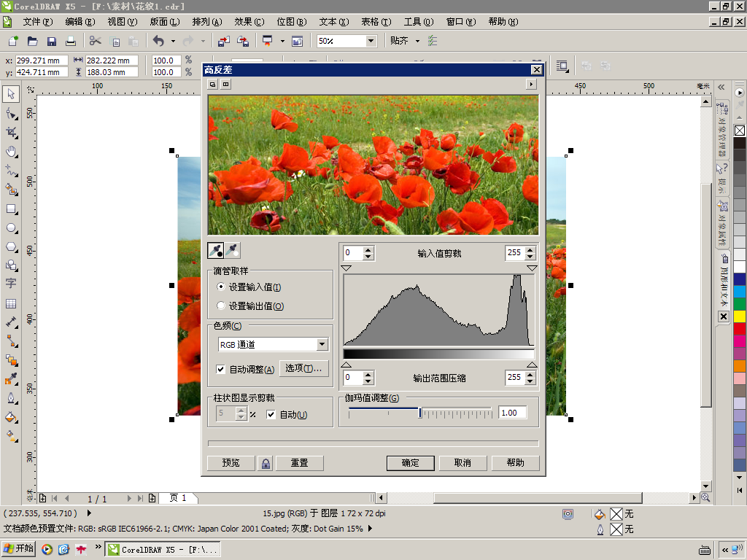Select the Basic shapes tool
Image resolution: width=747 pixels, height=560 pixels.
(x=11, y=265)
